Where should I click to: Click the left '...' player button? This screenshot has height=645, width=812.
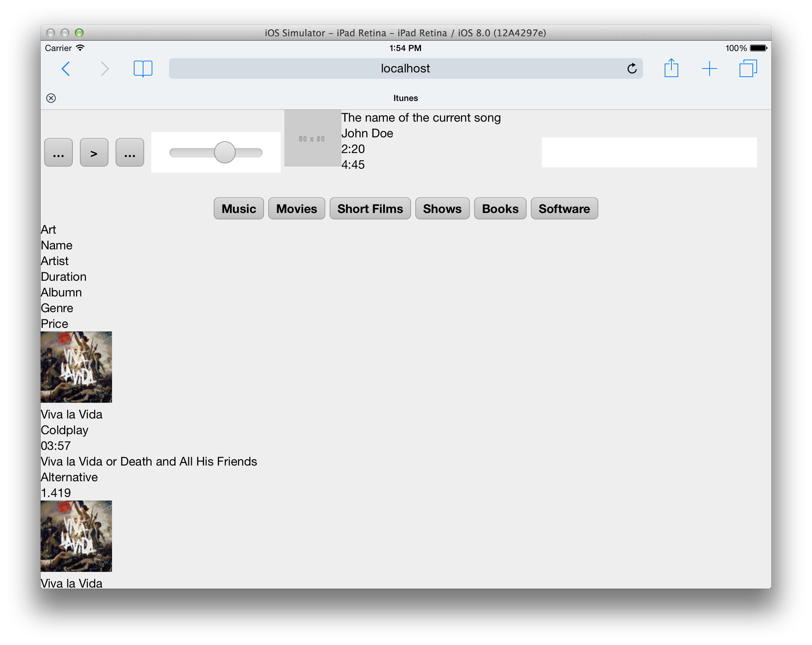59,152
